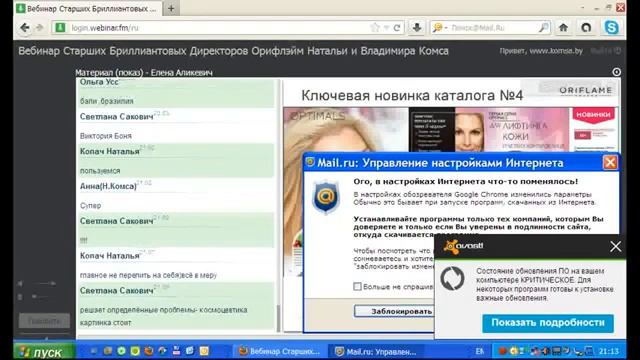Select Анна(Н.Комса) name in chat
The height and width of the screenshot is (360, 640).
click(x=108, y=186)
